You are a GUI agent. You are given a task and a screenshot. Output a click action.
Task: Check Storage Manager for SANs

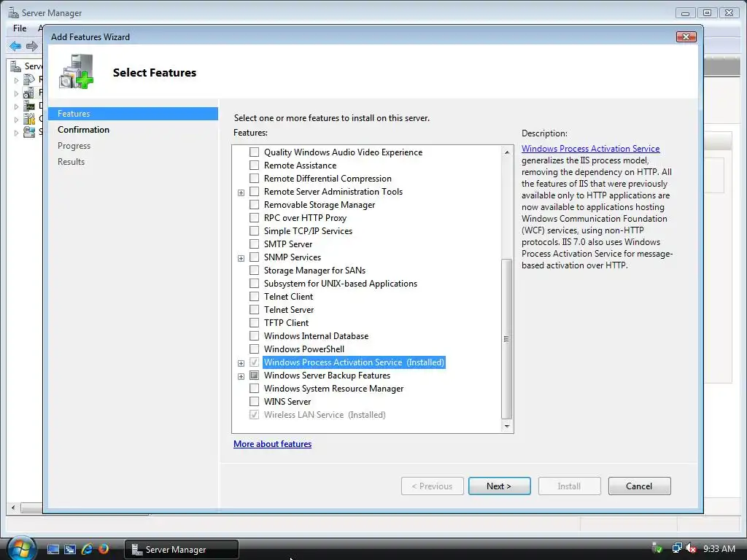(255, 270)
